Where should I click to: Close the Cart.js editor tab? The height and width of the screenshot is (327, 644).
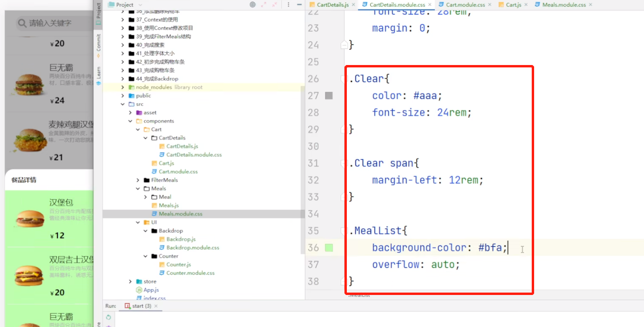tap(526, 5)
